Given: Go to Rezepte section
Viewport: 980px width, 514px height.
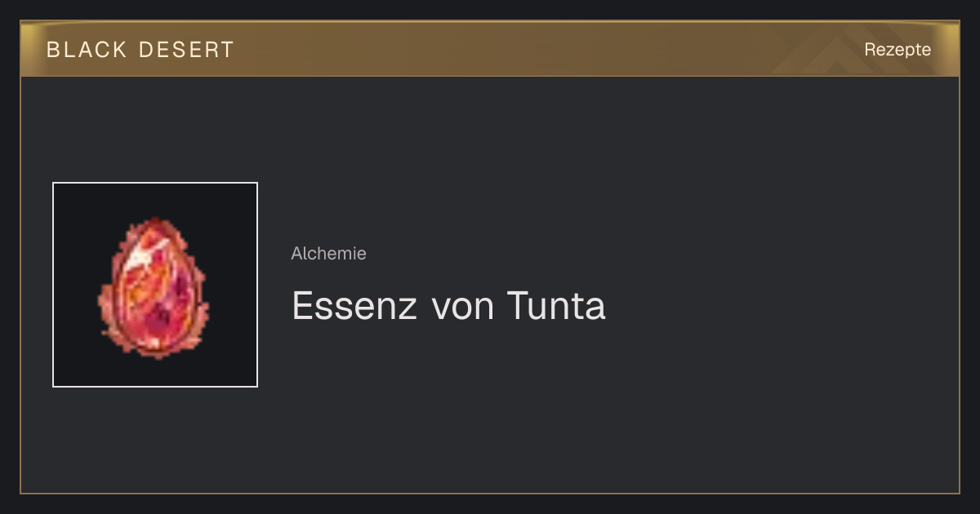Looking at the screenshot, I should 898,50.
